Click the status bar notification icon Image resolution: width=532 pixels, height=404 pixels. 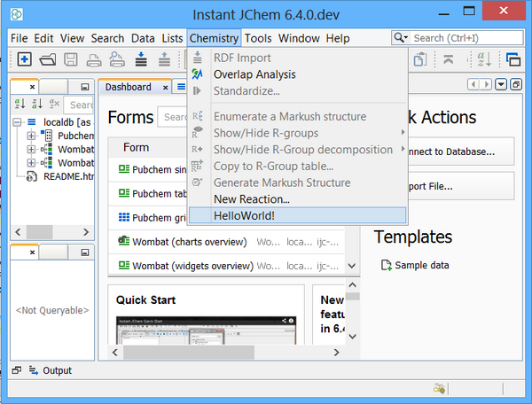[x=438, y=387]
